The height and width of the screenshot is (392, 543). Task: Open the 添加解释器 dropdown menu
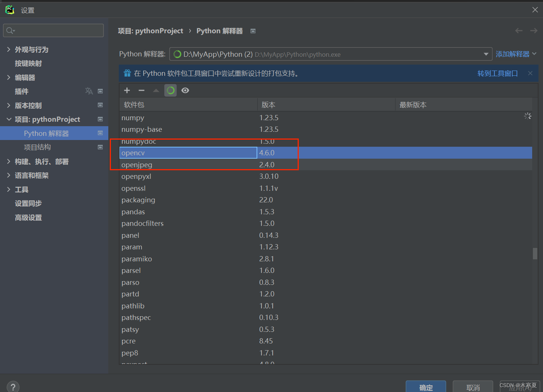[516, 54]
